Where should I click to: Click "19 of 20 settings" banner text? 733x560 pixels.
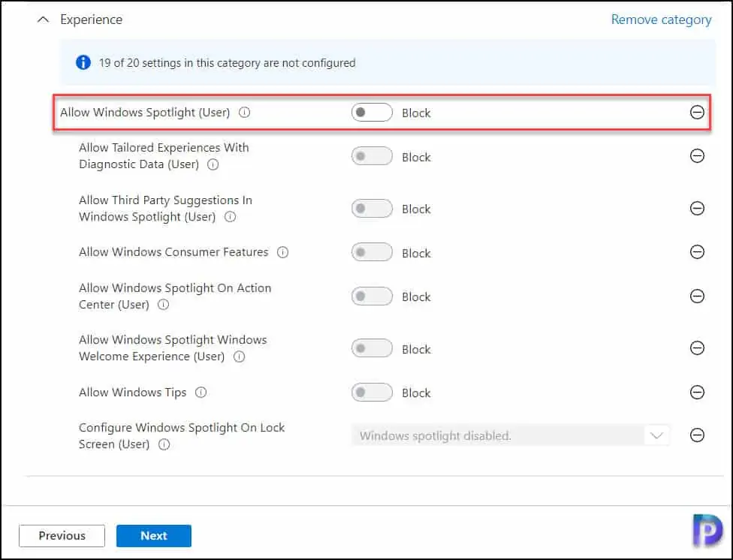(x=228, y=62)
